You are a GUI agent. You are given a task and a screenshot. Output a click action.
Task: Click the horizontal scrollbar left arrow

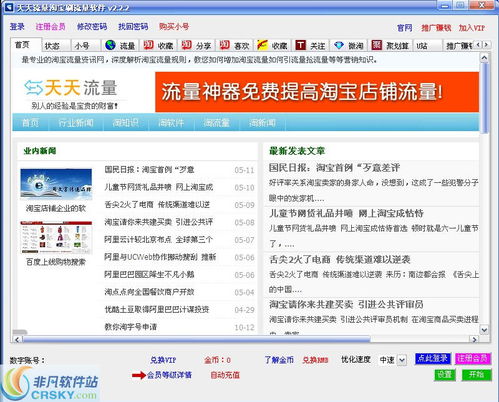coord(17,339)
